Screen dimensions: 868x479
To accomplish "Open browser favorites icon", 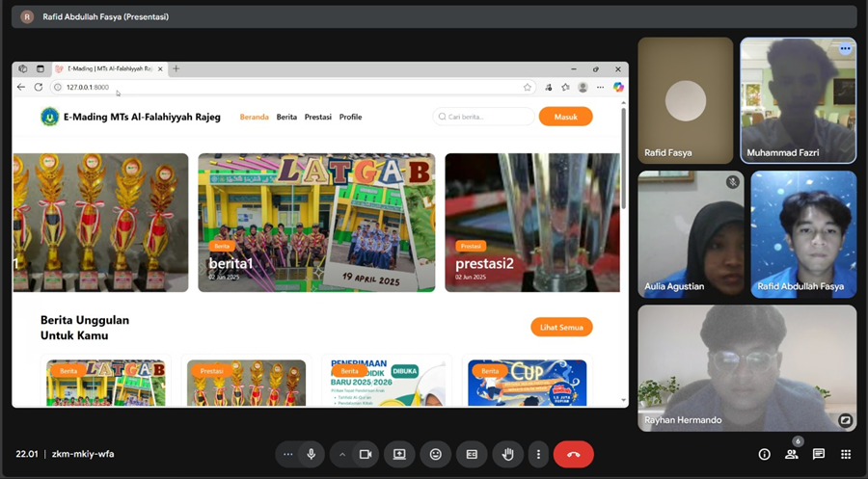I will click(565, 87).
